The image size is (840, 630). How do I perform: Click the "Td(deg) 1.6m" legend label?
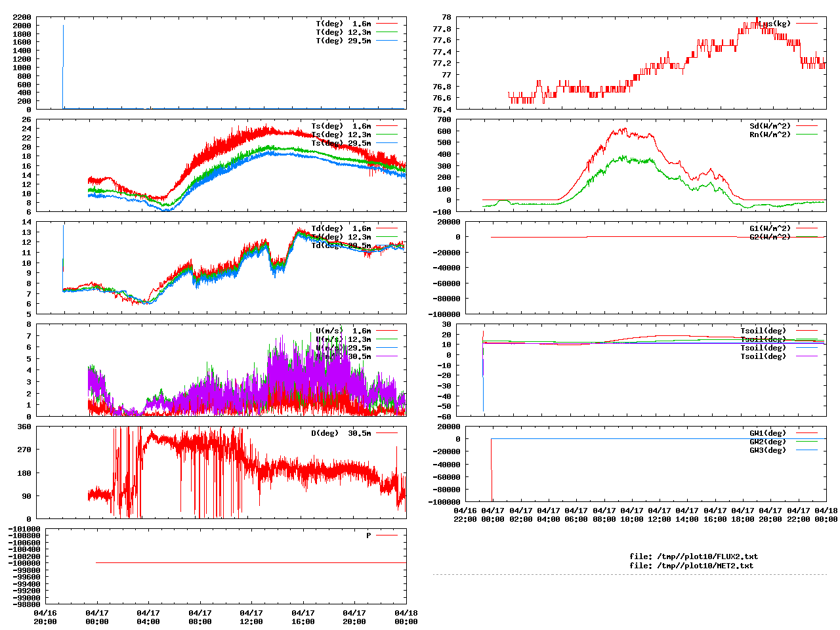click(341, 228)
